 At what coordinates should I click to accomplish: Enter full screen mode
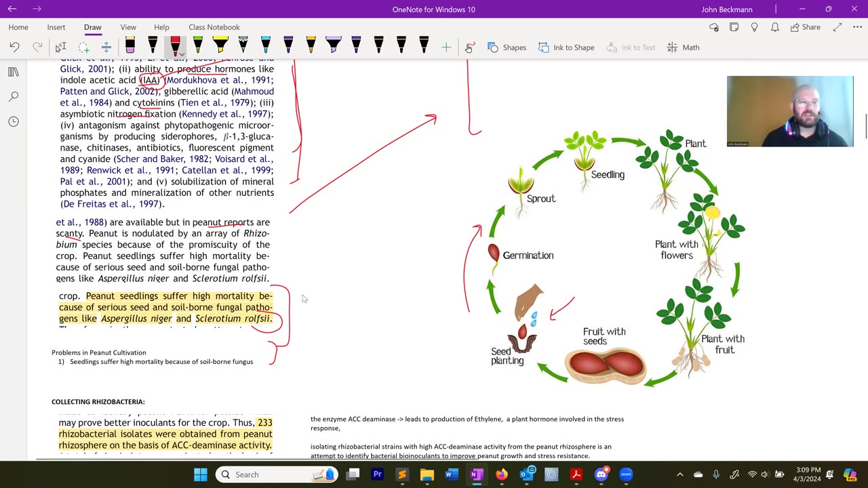(x=837, y=27)
